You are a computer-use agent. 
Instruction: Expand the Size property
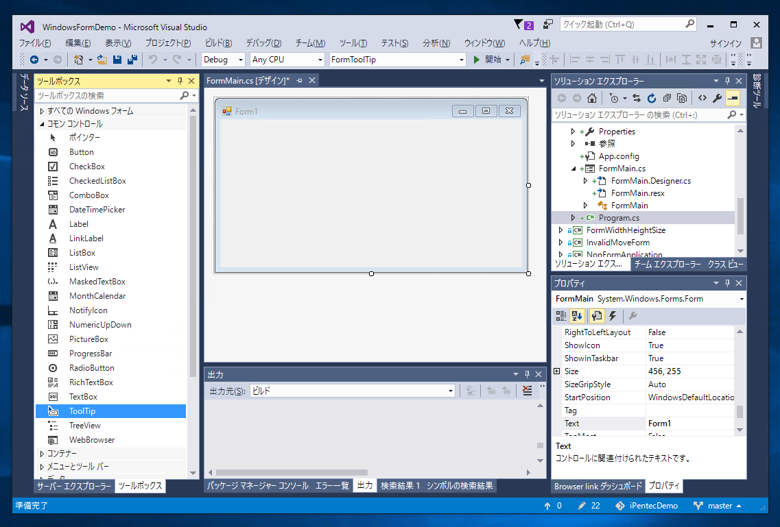coord(557,371)
